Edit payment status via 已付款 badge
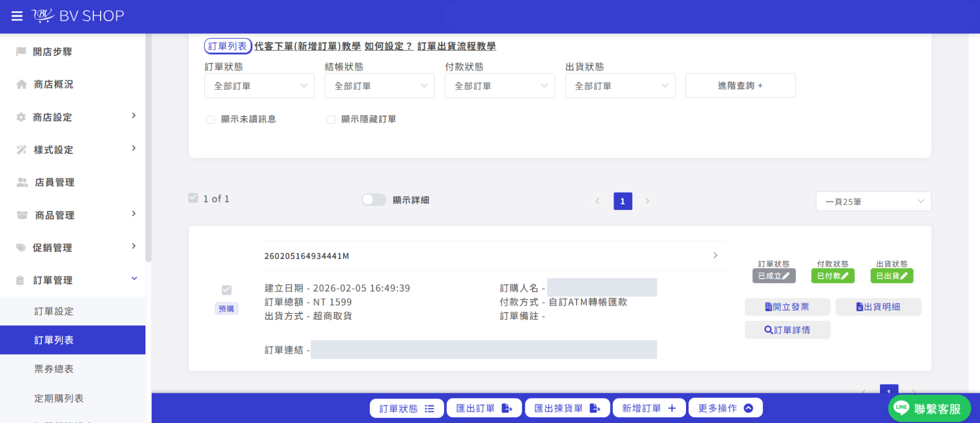The width and height of the screenshot is (980, 423). coord(832,276)
